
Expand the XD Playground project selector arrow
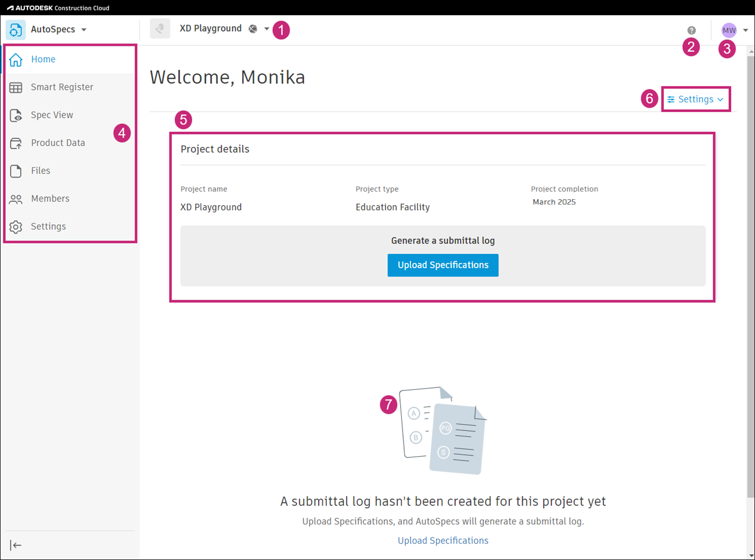267,28
